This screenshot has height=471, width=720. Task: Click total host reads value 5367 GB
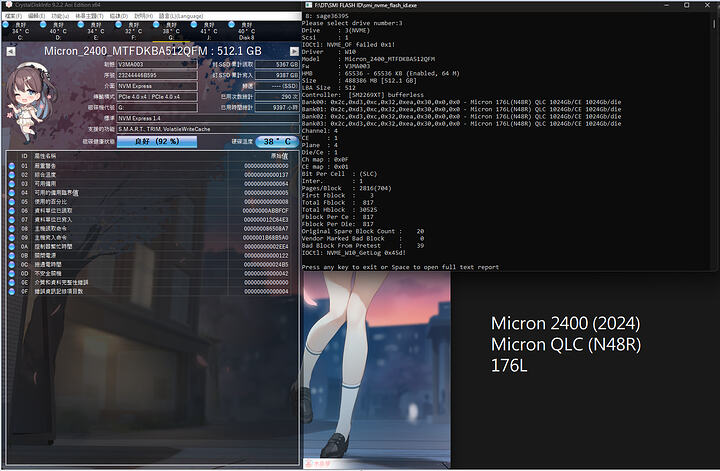pos(277,65)
